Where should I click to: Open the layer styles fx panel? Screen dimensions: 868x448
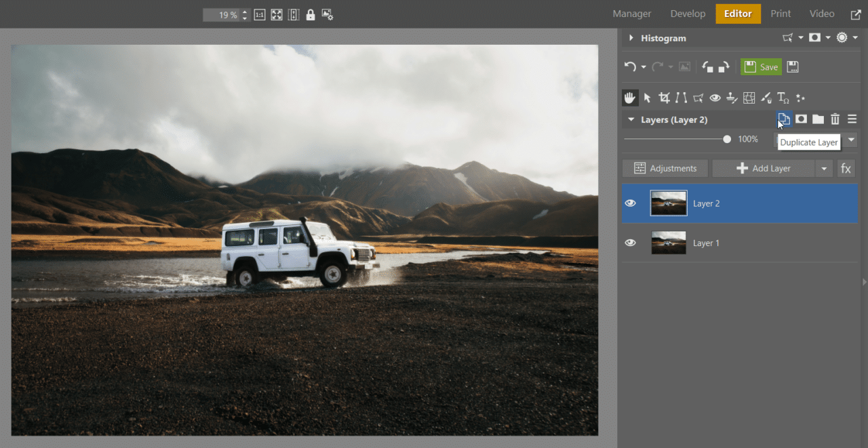(x=846, y=168)
